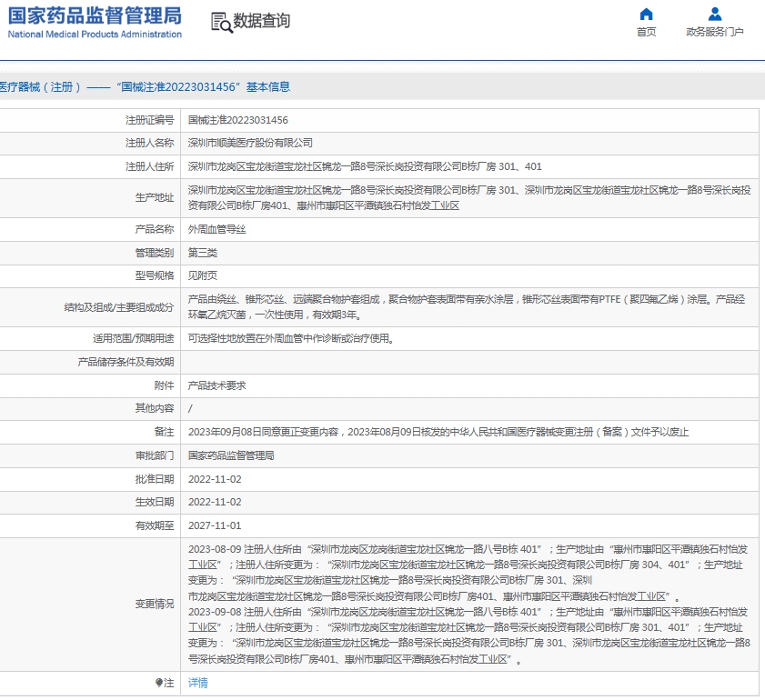Click the 生效日期 label
The image size is (765, 700).
pos(154,502)
